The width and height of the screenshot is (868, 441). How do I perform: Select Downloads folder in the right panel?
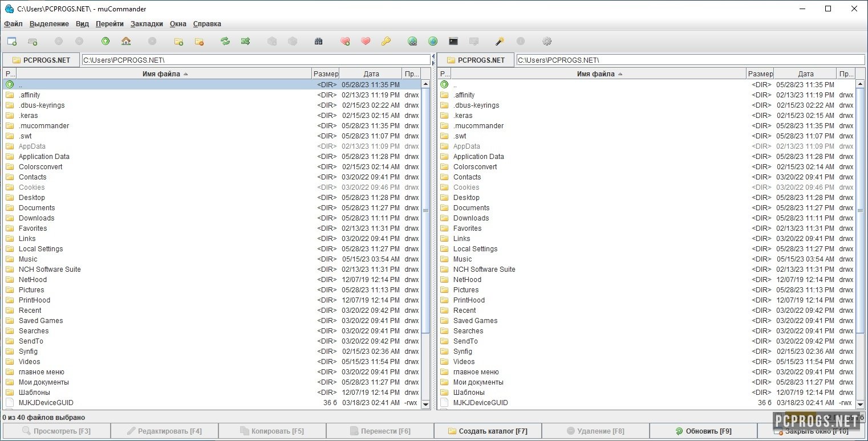click(647, 218)
